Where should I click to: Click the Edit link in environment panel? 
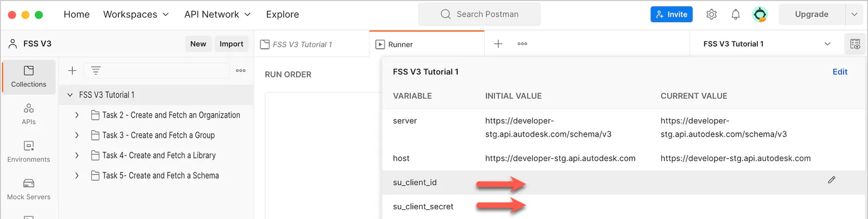pos(840,72)
